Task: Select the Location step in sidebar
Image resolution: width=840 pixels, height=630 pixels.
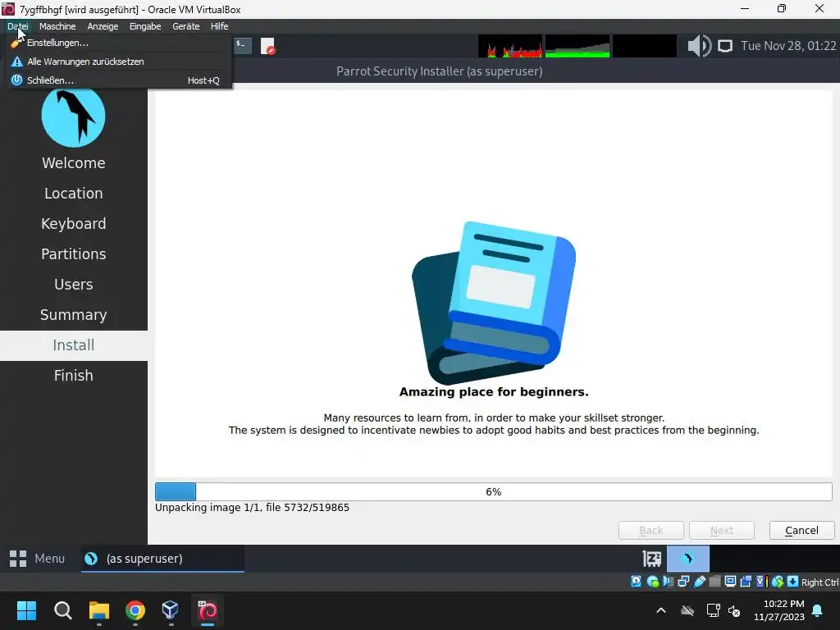Action: (x=73, y=194)
